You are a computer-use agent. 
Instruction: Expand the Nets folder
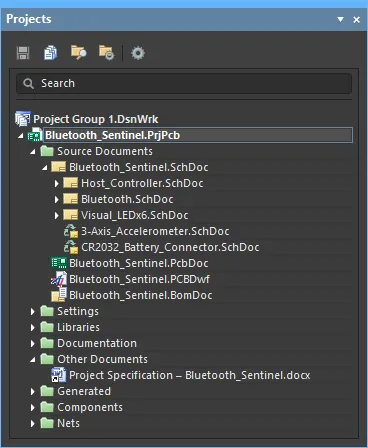pyautogui.click(x=33, y=423)
